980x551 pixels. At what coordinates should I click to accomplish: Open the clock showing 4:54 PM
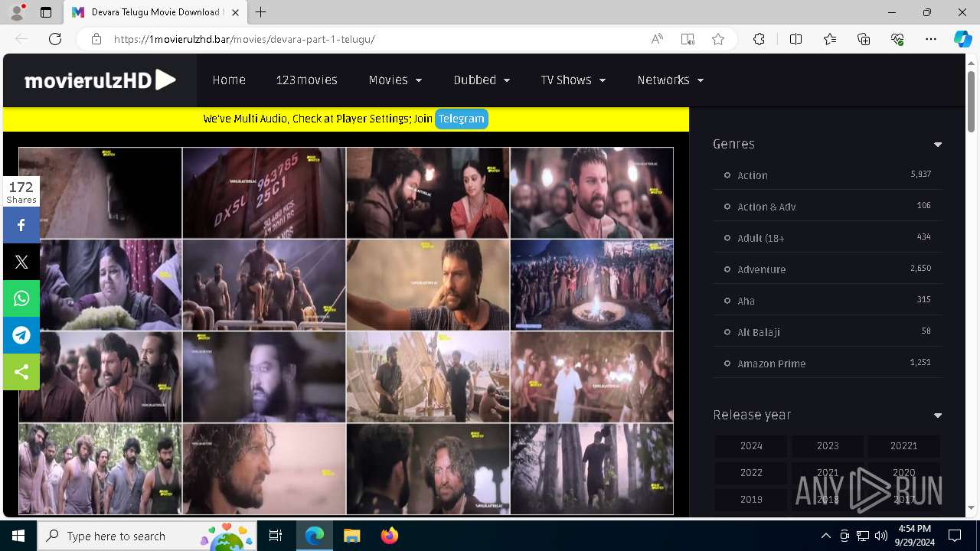915,536
